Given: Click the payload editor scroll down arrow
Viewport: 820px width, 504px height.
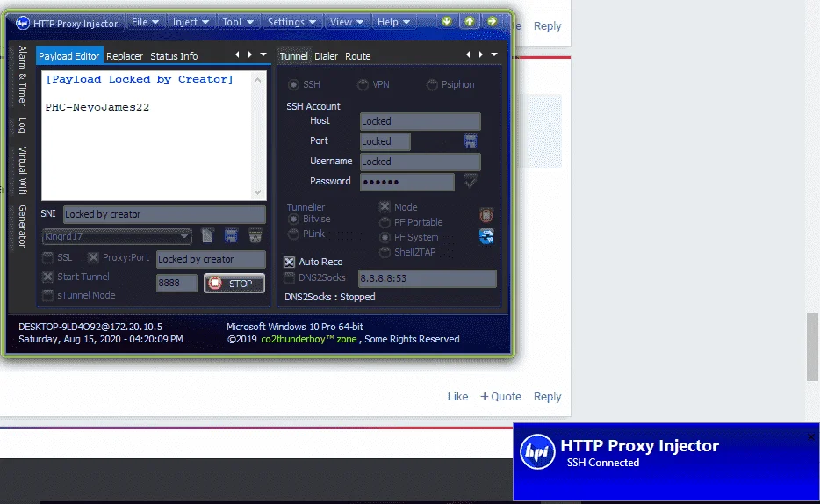Looking at the screenshot, I should click(257, 192).
